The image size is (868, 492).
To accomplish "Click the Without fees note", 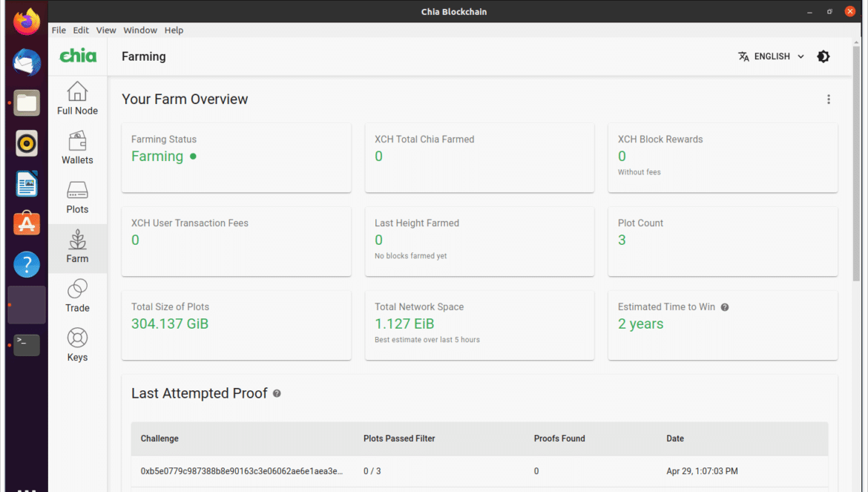I will coord(640,172).
